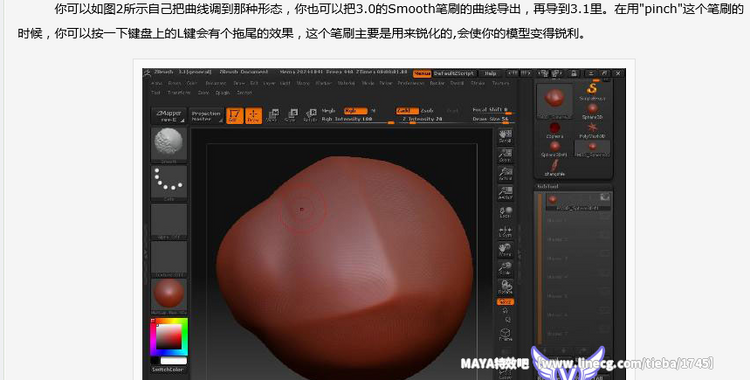Toggle the orange Zadd button

407,111
